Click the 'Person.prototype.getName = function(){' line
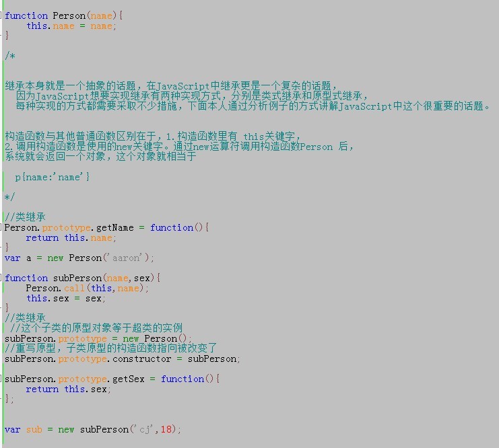 [x=106, y=227]
